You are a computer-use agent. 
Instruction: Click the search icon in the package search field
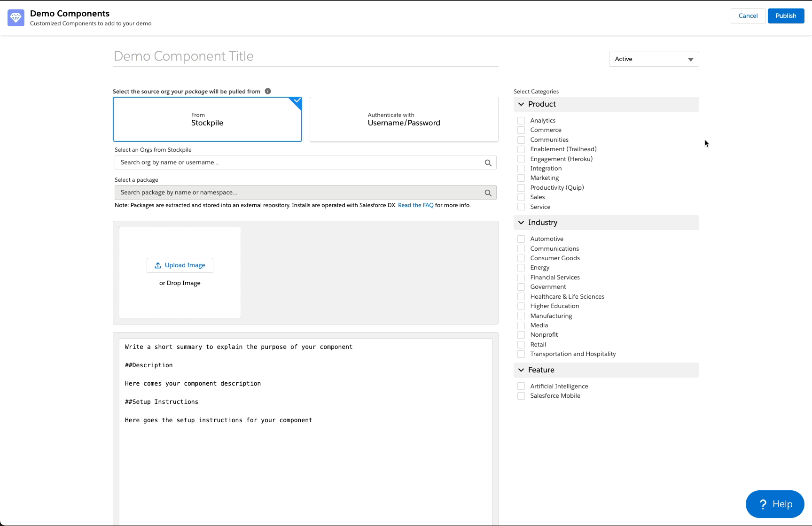488,193
